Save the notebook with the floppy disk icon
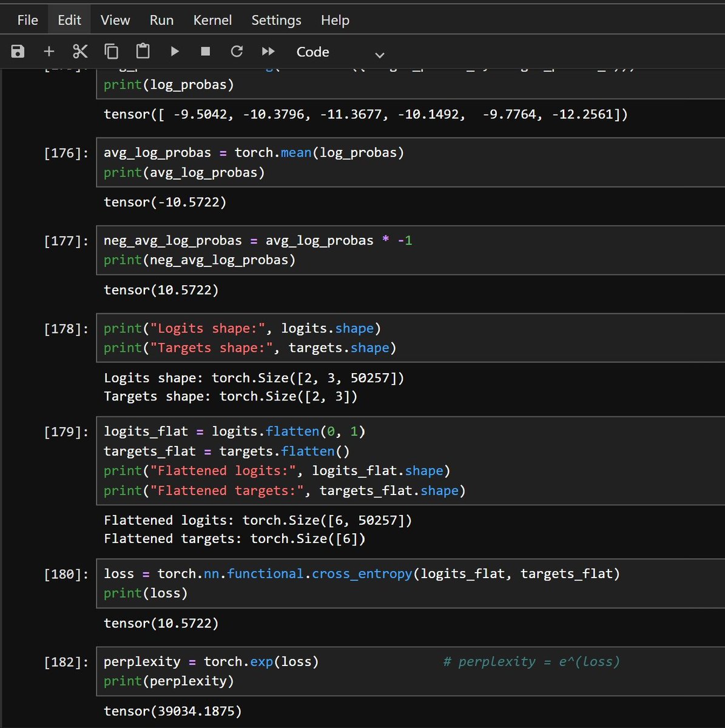This screenshot has width=725, height=728. point(18,52)
